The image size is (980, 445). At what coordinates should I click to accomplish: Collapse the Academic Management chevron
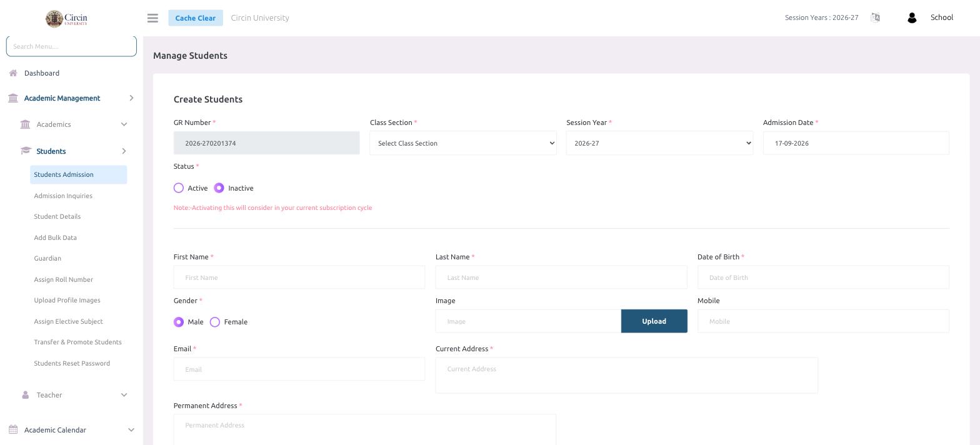click(x=131, y=98)
